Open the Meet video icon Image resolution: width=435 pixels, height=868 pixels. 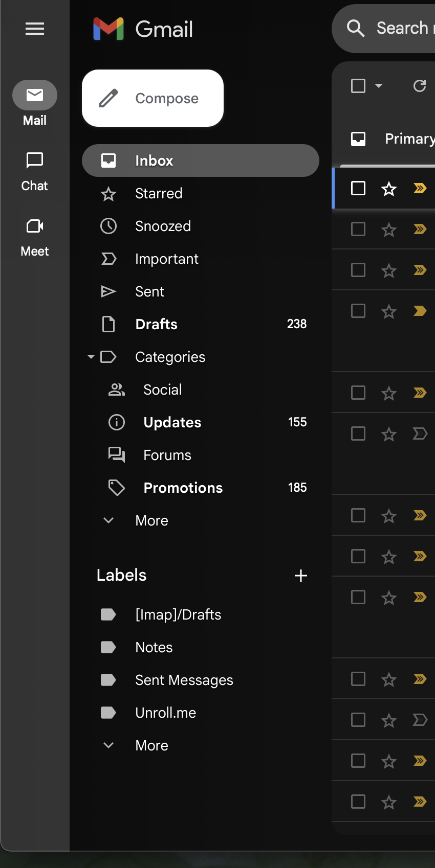(x=34, y=226)
